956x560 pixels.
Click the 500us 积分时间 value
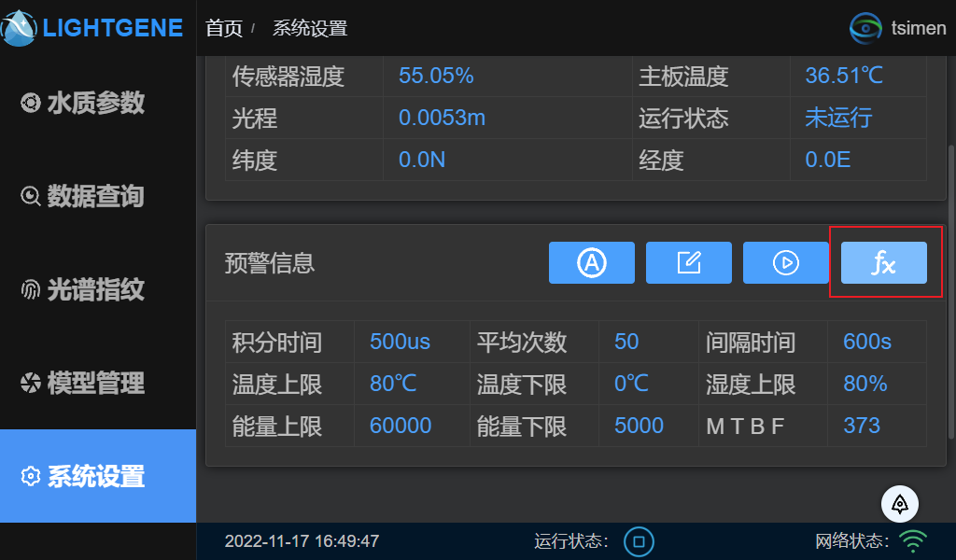400,342
